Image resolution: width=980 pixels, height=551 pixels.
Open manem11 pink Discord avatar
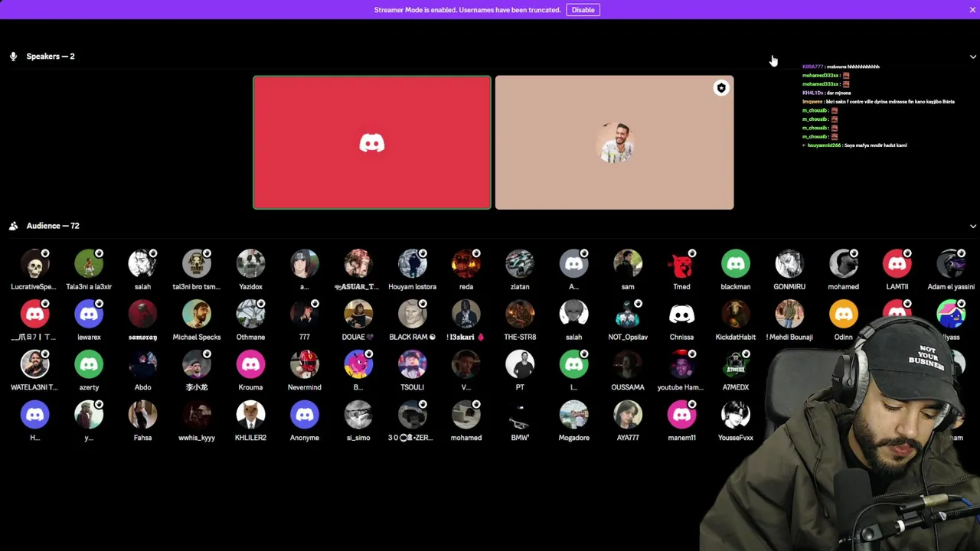coord(681,416)
